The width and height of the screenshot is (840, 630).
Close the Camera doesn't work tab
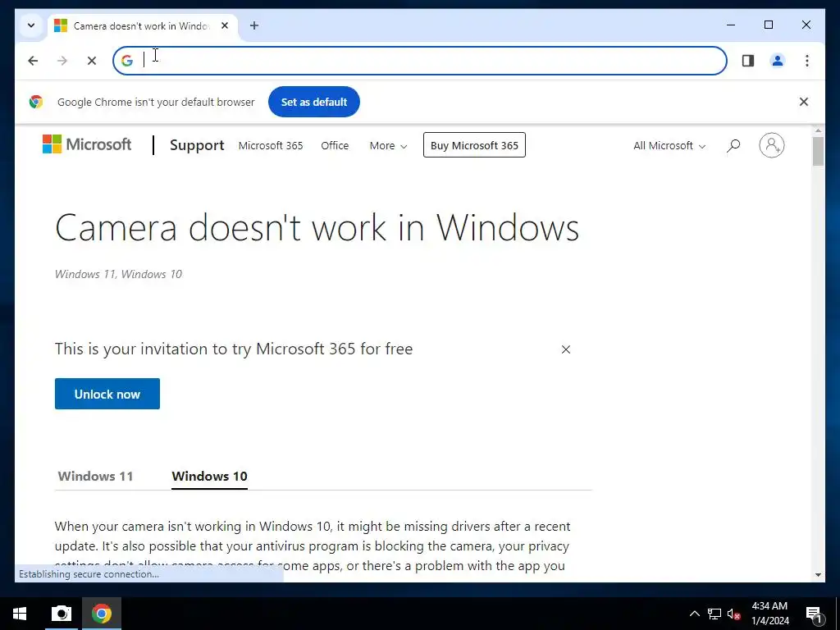pyautogui.click(x=225, y=25)
